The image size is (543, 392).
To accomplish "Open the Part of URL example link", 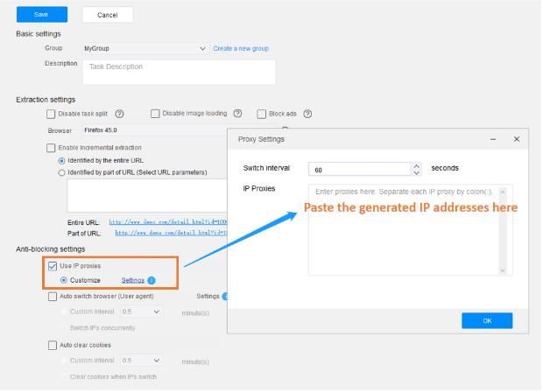I will (171, 233).
